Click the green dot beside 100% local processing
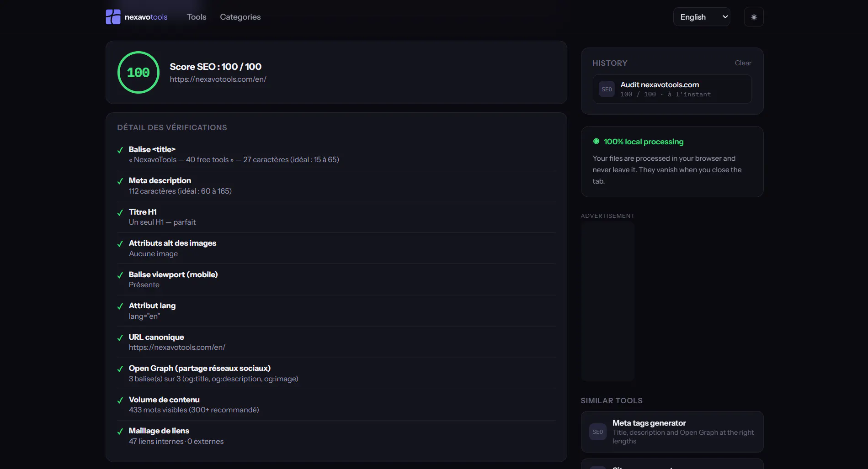The width and height of the screenshot is (868, 469). 596,141
